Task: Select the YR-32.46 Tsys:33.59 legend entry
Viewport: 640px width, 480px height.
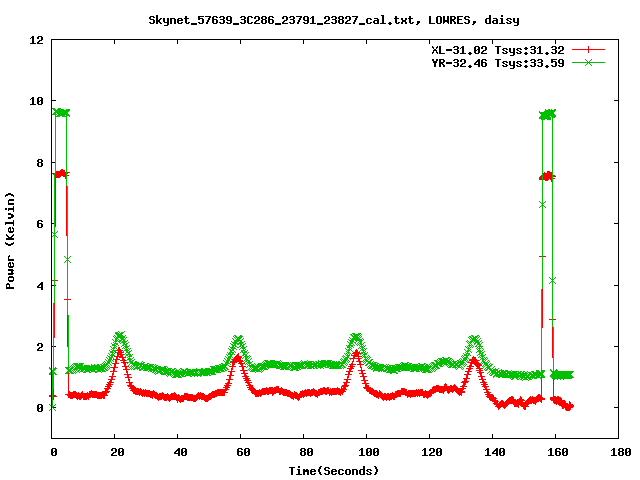Action: tap(498, 63)
